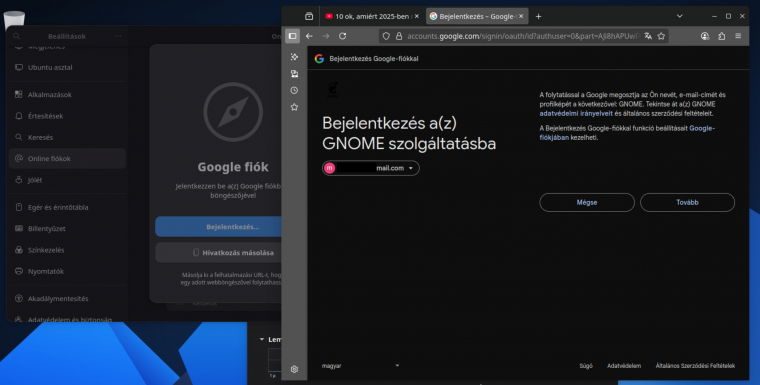Open the Adatvédelem footer link

[x=624, y=366]
